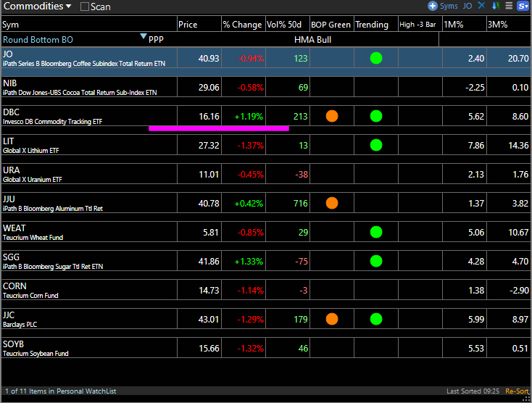
Task: Sort by the 1M% column header
Action: pos(464,25)
